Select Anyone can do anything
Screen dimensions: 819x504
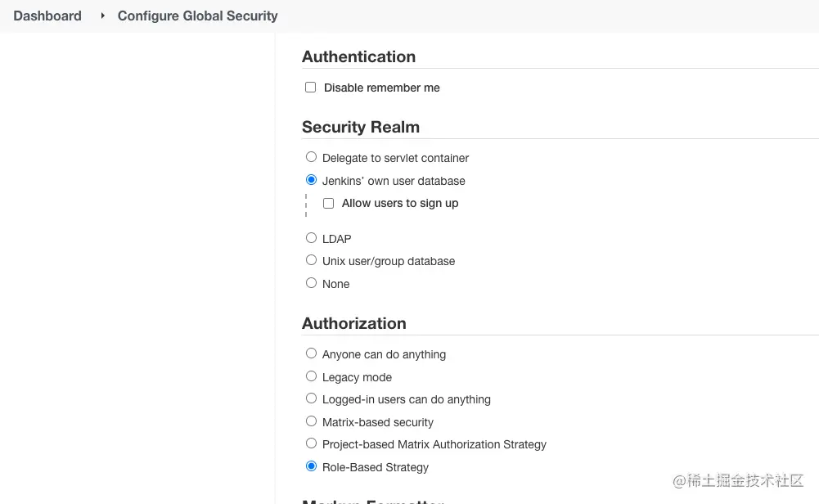click(311, 353)
